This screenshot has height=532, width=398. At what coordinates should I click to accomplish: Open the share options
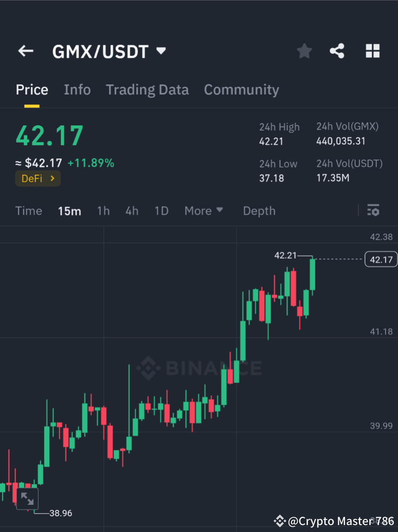click(x=337, y=51)
